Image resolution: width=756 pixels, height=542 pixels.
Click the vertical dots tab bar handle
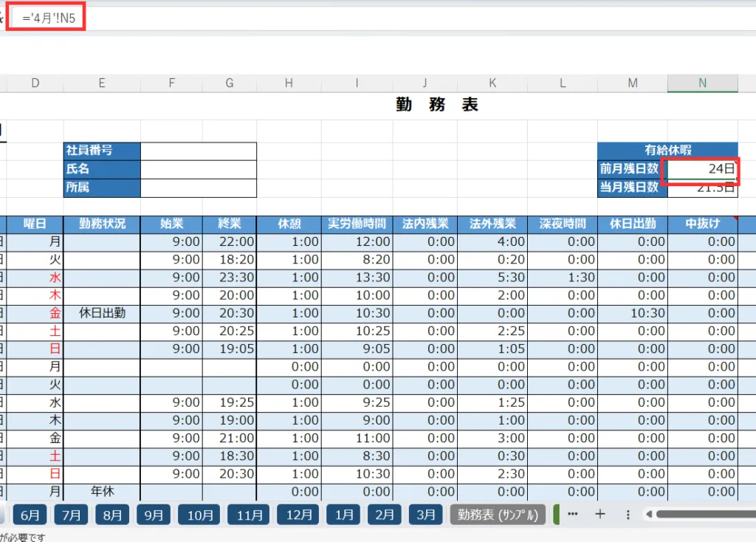coord(628,515)
